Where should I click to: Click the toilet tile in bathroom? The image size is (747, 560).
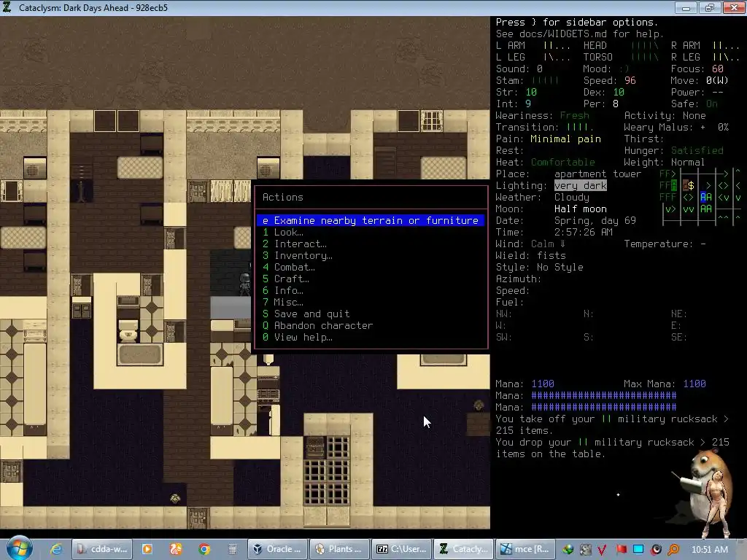(128, 330)
